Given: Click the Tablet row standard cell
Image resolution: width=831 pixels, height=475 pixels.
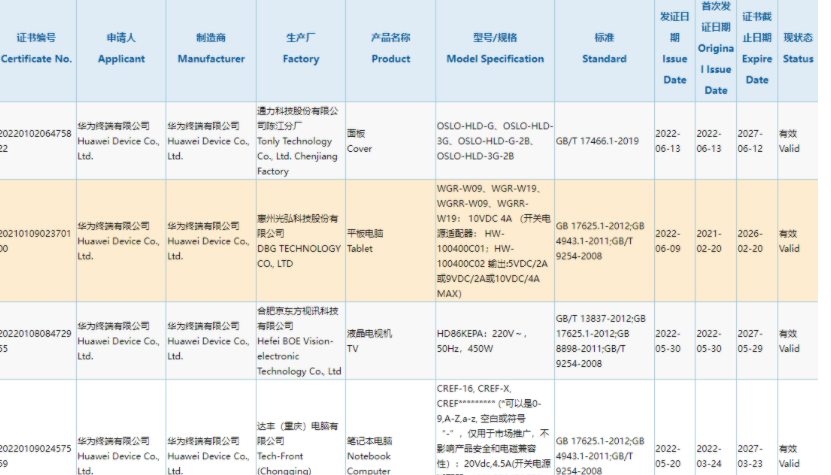Looking at the screenshot, I should click(x=604, y=241).
